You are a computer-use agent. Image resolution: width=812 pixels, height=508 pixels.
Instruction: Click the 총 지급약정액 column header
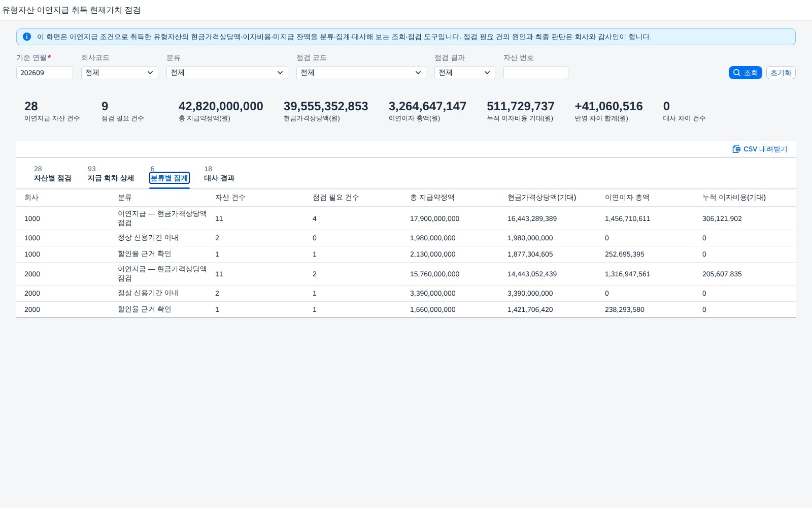pyautogui.click(x=432, y=198)
